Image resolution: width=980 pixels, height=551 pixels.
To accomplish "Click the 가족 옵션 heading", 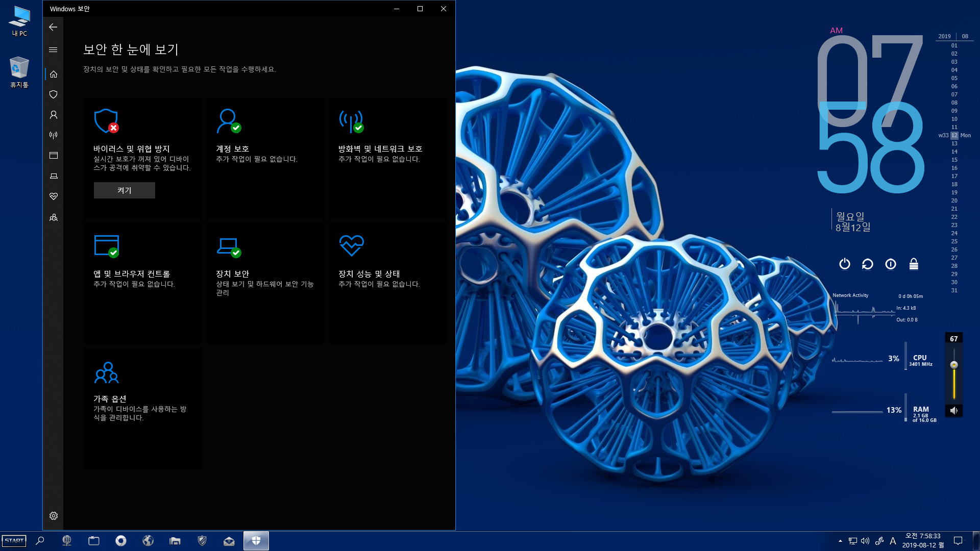I will coord(110,398).
